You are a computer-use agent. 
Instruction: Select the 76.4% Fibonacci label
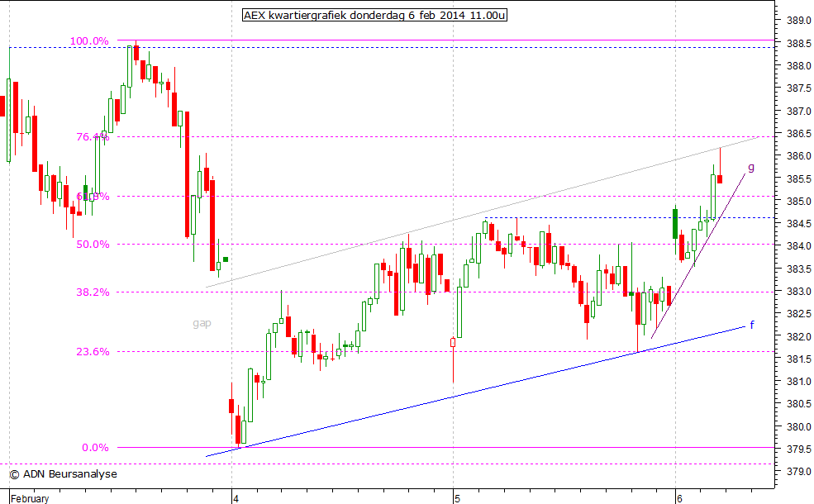93,137
